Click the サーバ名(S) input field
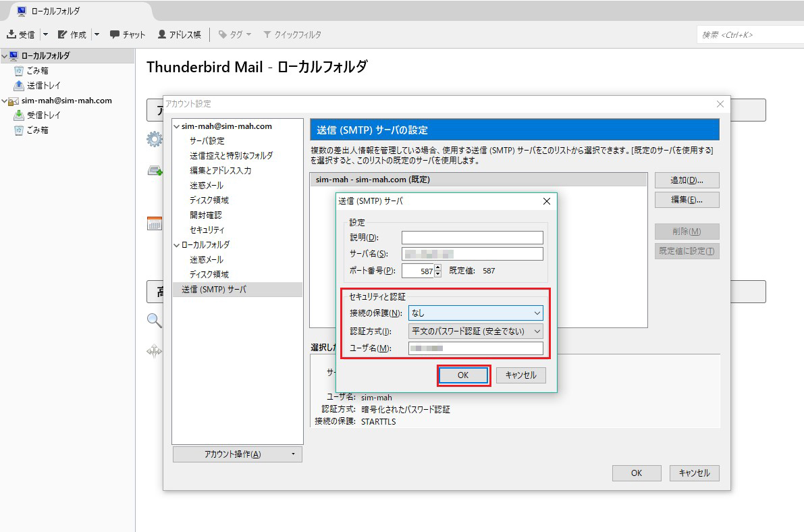Viewport: 804px width, 532px height. 473,255
